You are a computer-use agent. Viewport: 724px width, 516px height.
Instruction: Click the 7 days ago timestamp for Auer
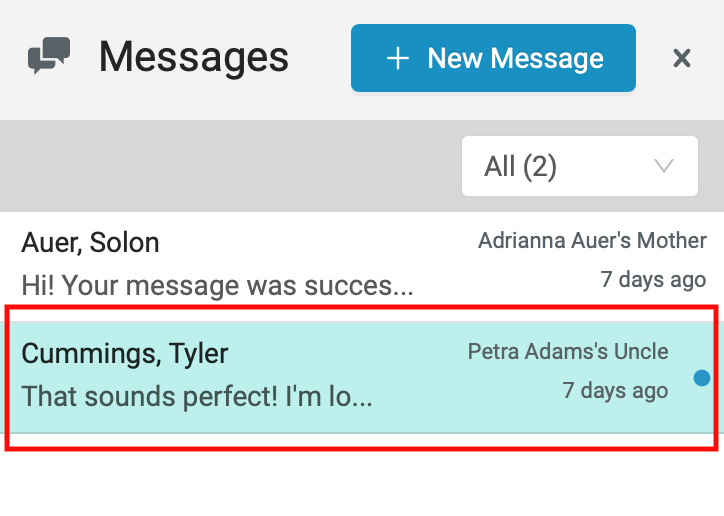pos(653,280)
